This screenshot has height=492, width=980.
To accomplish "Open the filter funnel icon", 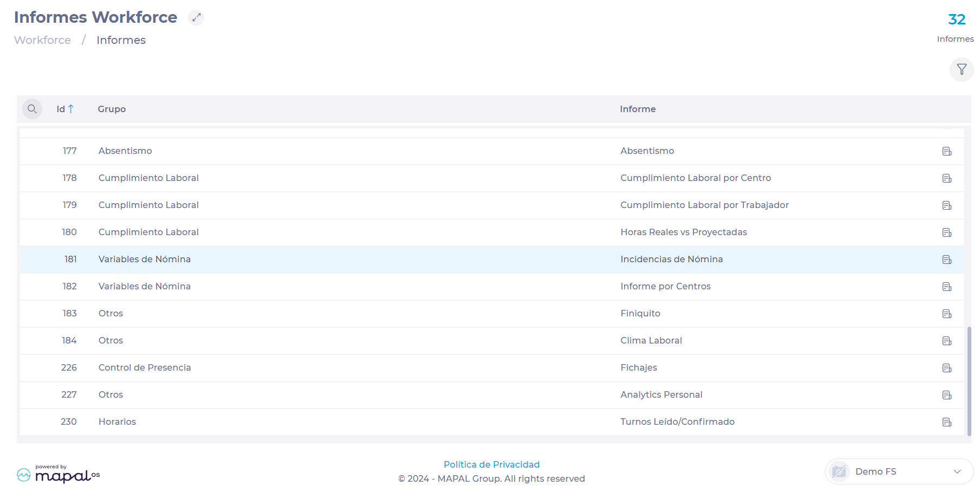I will coord(962,69).
